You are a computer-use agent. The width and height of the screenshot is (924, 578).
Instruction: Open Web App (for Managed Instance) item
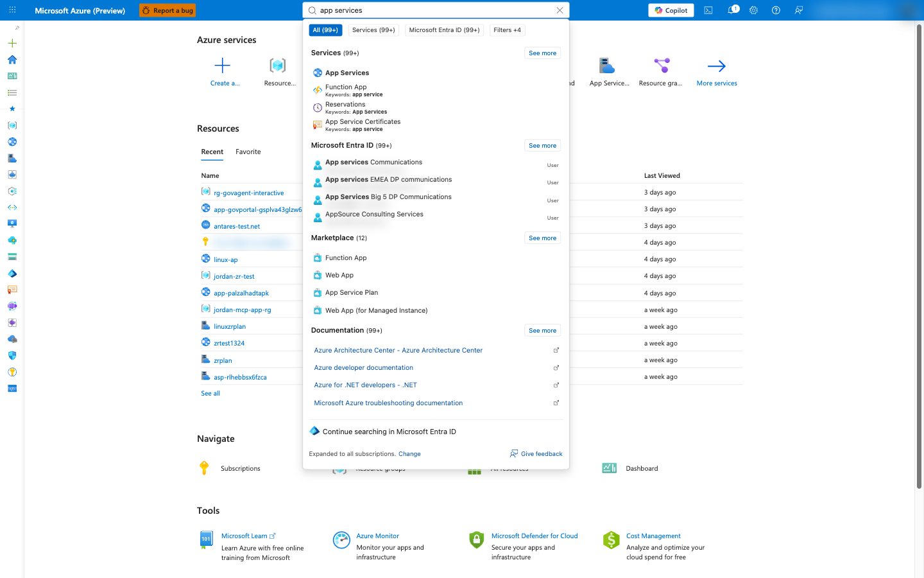(x=436, y=310)
